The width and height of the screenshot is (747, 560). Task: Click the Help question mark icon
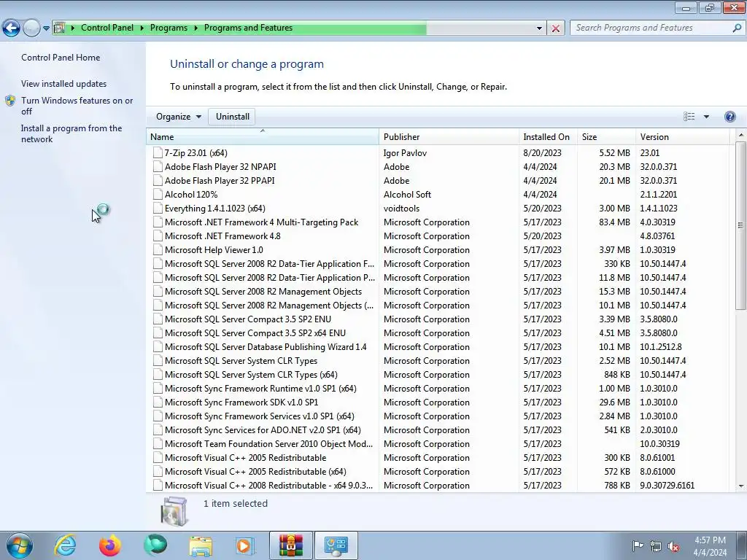(x=729, y=117)
